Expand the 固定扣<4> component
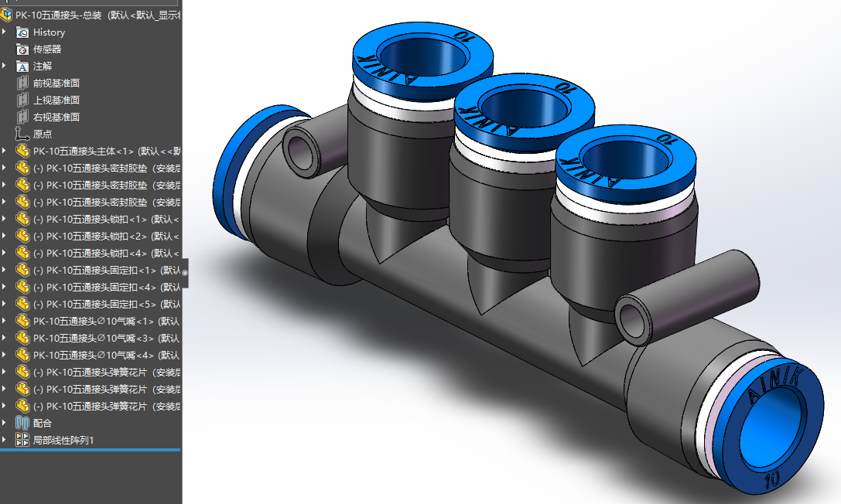This screenshot has width=841, height=504. (x=5, y=287)
